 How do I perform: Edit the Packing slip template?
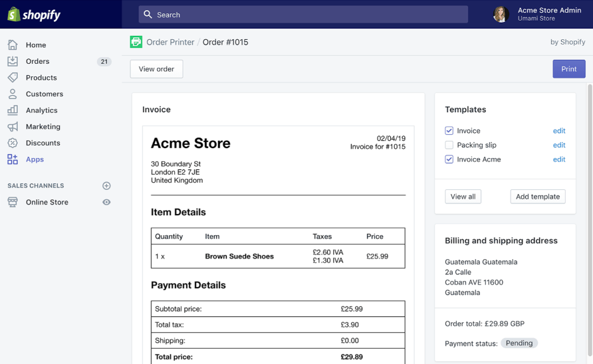click(x=559, y=145)
